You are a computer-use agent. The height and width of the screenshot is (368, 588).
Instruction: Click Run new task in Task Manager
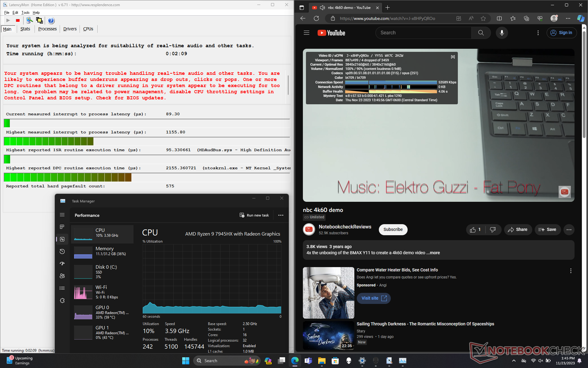pos(254,215)
